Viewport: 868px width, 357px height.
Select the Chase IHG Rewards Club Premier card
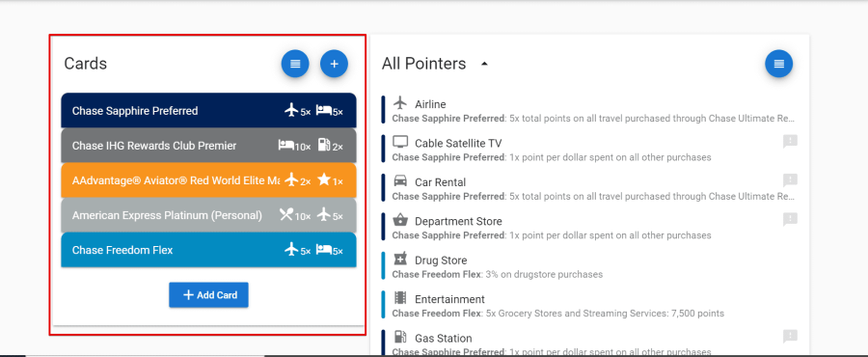(208, 146)
